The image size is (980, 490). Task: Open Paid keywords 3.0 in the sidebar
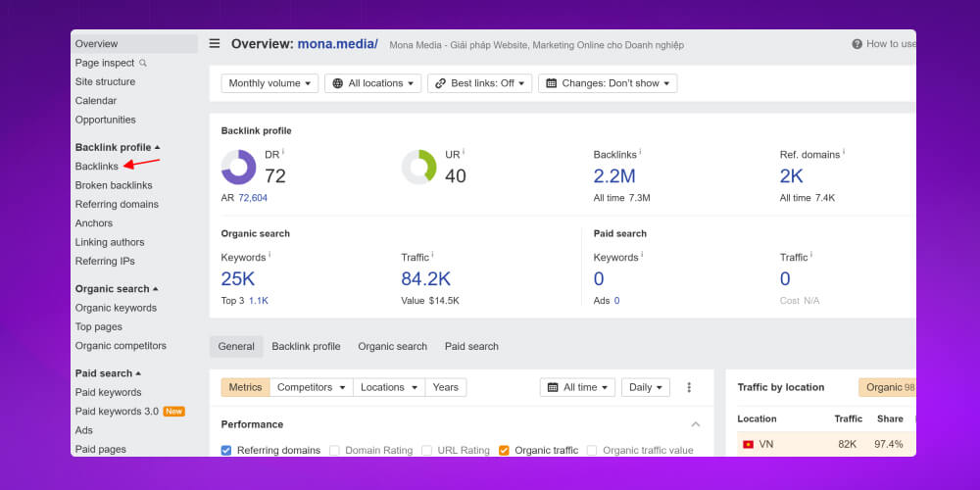pyautogui.click(x=117, y=412)
